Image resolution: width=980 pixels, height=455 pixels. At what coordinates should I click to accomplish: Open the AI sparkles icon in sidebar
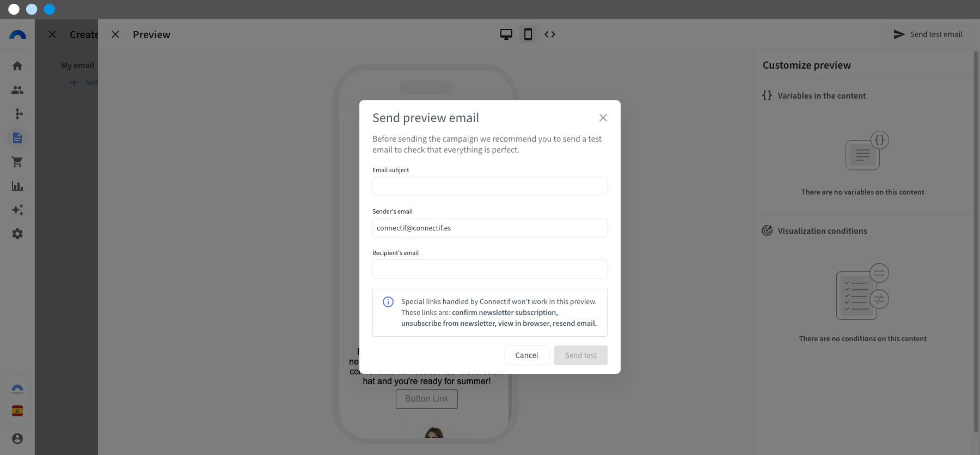coord(17,210)
